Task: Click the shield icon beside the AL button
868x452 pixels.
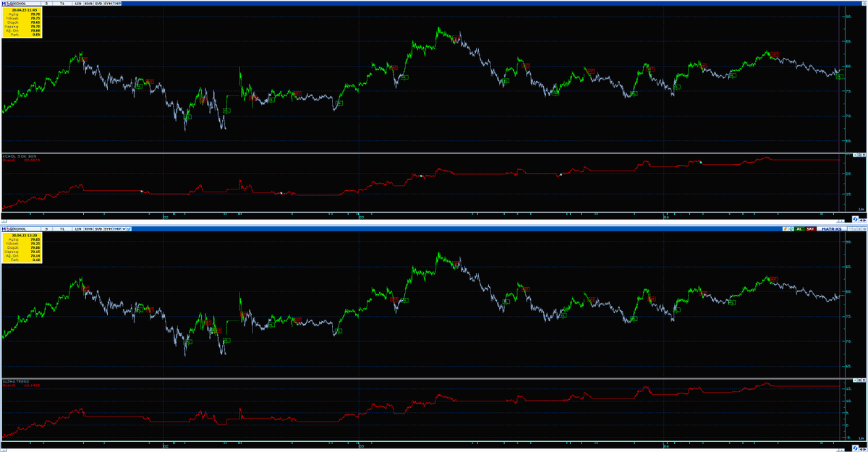Action: tap(791, 230)
